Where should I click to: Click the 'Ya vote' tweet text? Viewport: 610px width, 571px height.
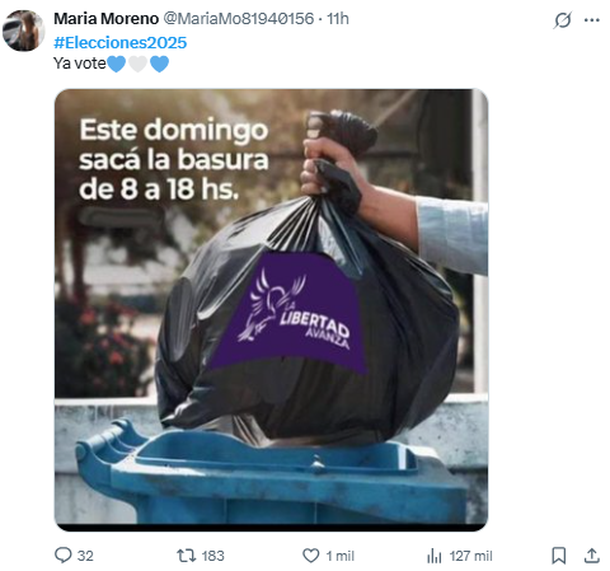pos(80,63)
